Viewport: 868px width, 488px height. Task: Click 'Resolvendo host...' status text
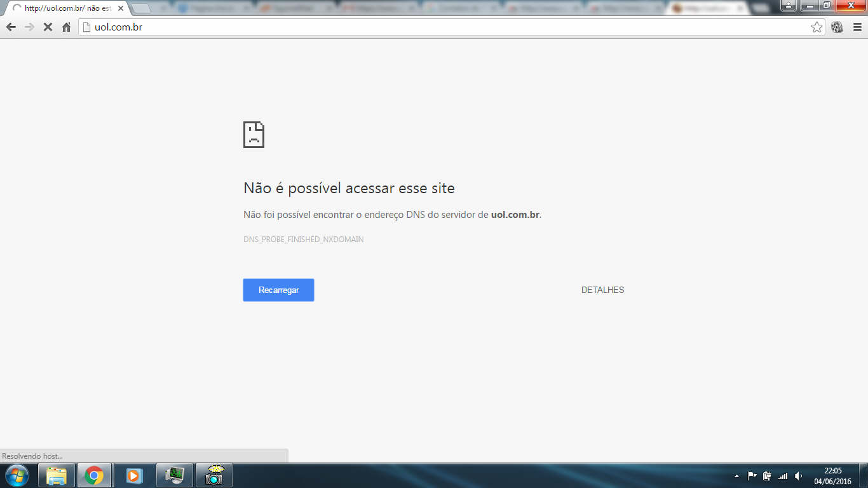coord(32,456)
